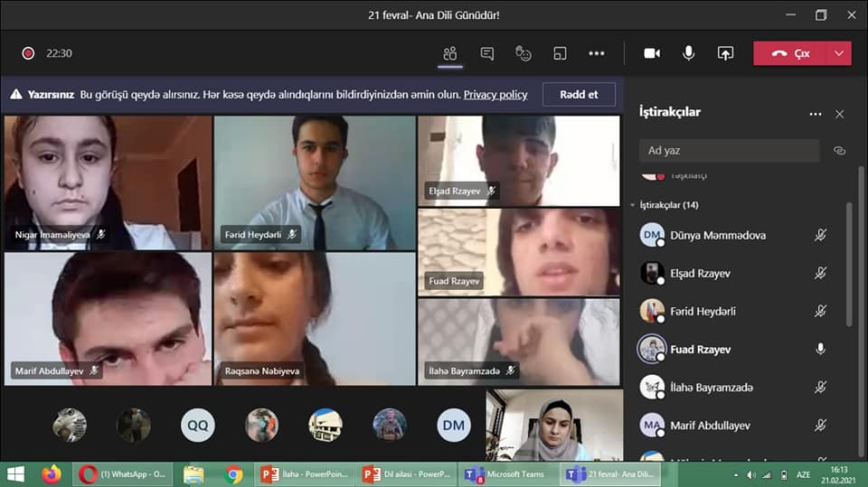
Task: Open Firefox from the taskbar
Action: tap(51, 474)
